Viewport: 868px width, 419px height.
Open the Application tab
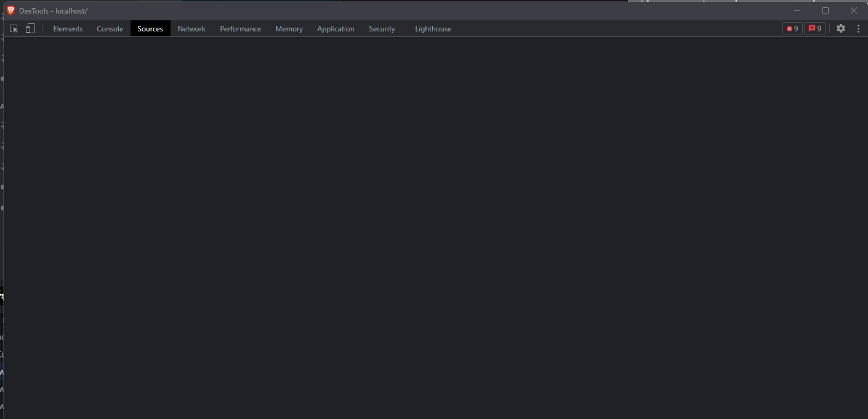point(336,28)
